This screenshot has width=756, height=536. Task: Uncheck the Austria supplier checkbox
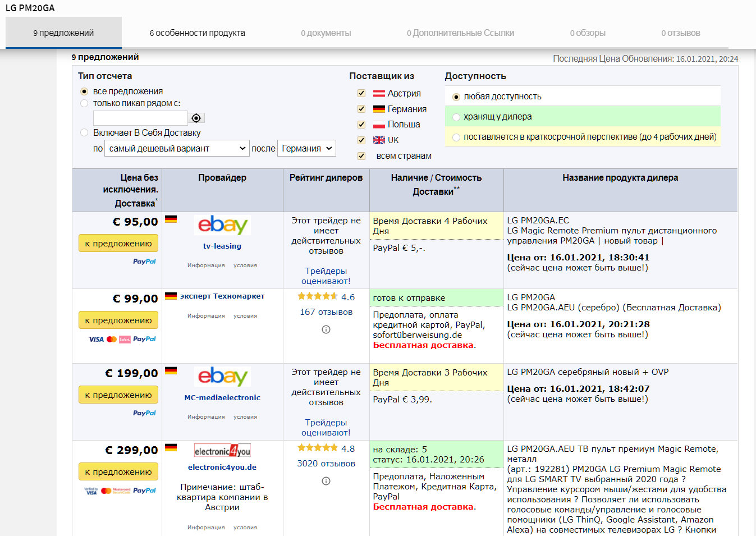(361, 94)
